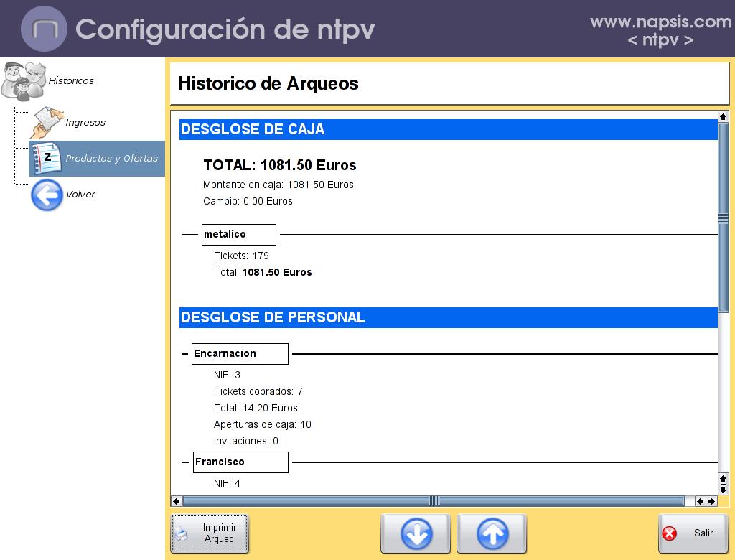
Task: Click the bottom down-arrow of vertical scrollbar
Action: (x=723, y=490)
